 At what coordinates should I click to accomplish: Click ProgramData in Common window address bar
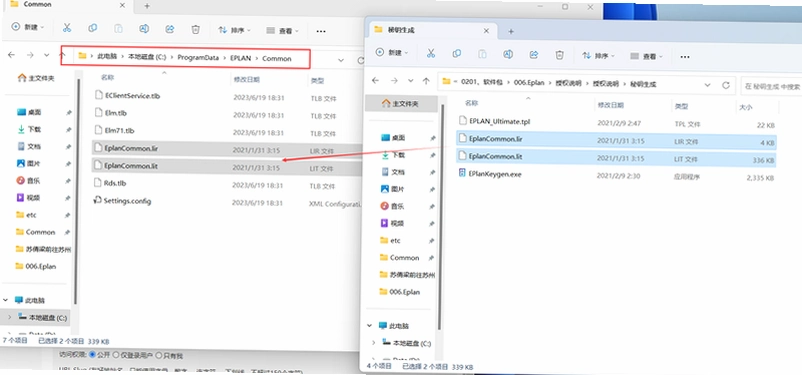tap(198, 58)
